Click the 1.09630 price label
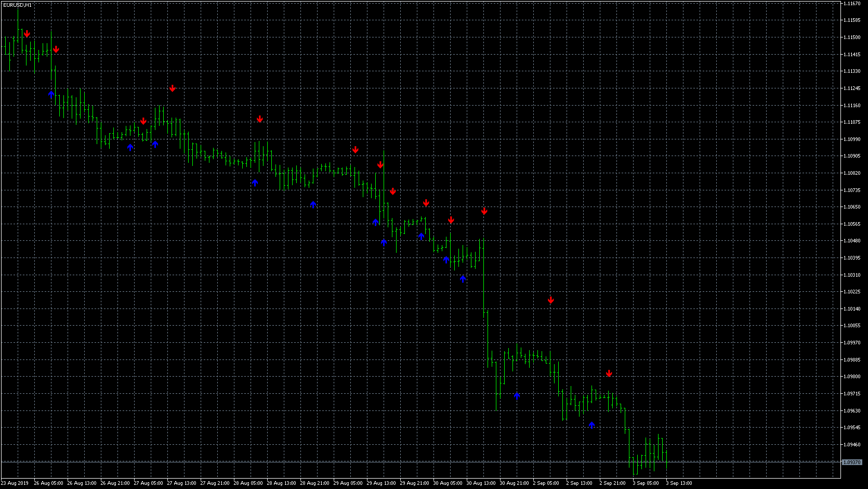The image size is (868, 489). coord(852,410)
